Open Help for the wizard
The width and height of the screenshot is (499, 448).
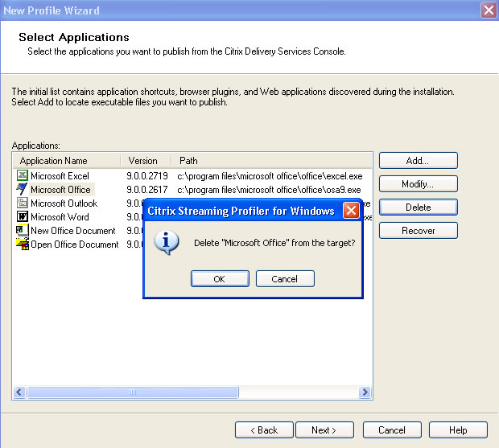point(458,430)
